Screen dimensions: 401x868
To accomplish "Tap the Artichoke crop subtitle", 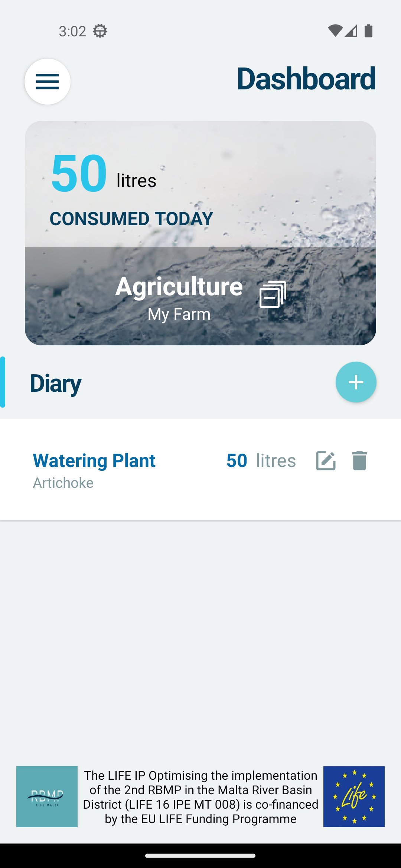I will [63, 483].
